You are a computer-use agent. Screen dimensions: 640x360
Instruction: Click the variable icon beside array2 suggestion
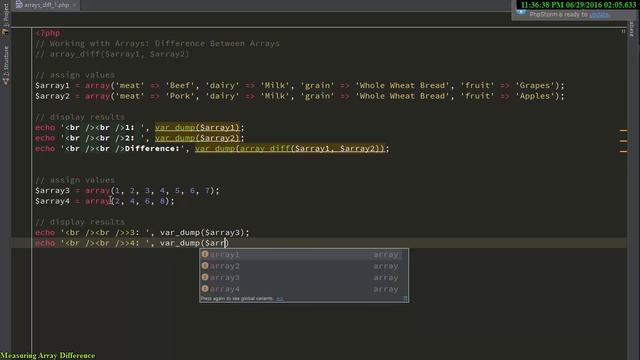tap(205, 266)
